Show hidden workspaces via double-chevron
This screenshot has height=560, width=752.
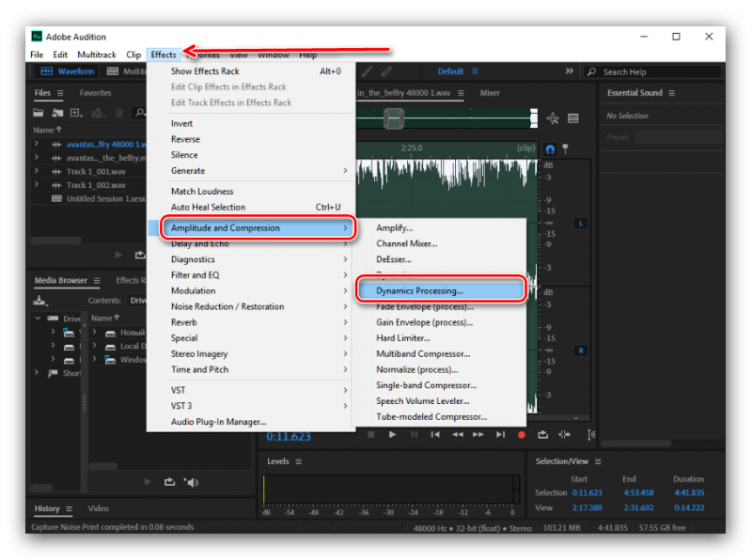[x=570, y=71]
